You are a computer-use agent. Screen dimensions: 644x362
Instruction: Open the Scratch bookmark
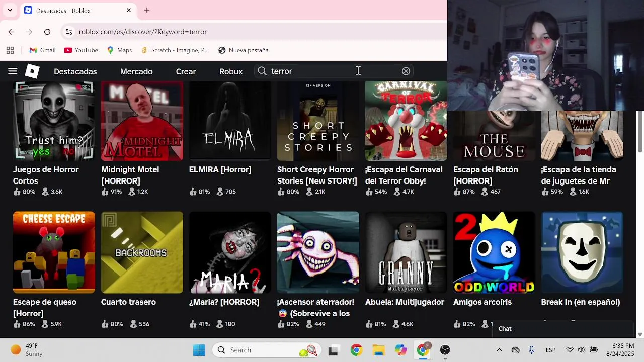(x=175, y=50)
